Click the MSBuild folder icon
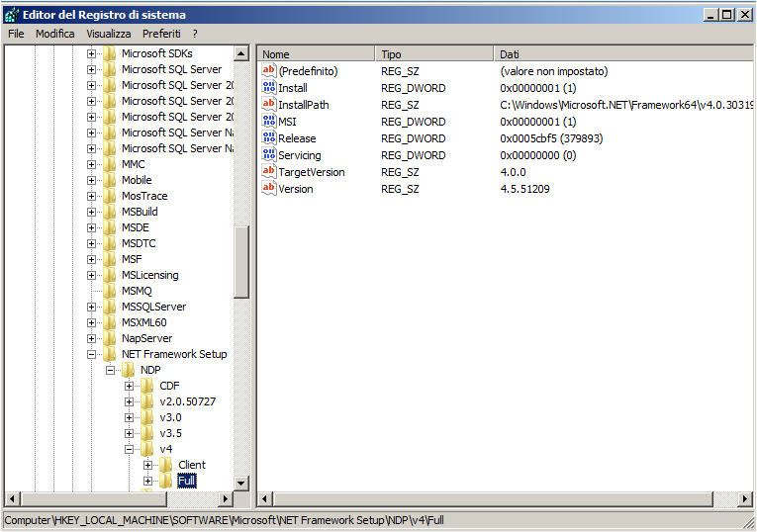Screen dimensions: 757x532 110,212
